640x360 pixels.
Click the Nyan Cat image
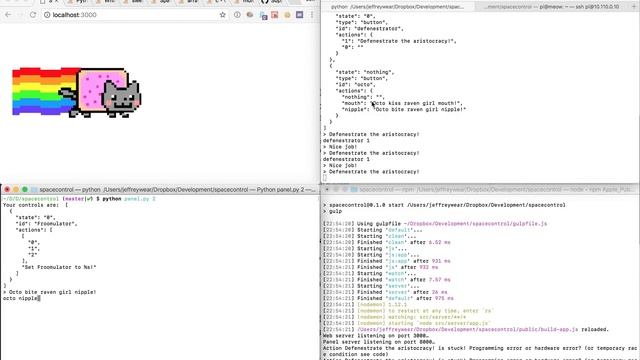77,93
